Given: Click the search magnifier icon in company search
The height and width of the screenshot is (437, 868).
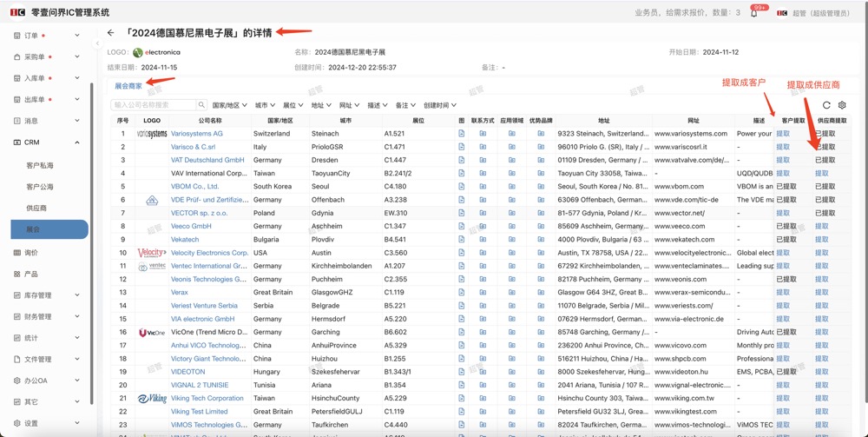Looking at the screenshot, I should 201,105.
